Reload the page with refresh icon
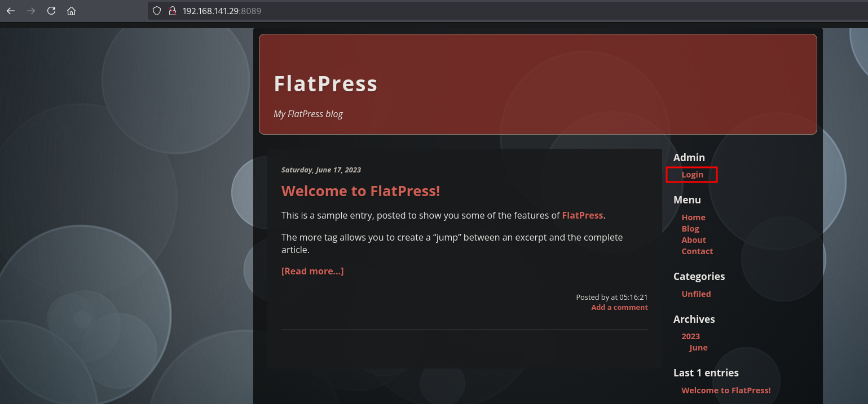 (x=51, y=11)
